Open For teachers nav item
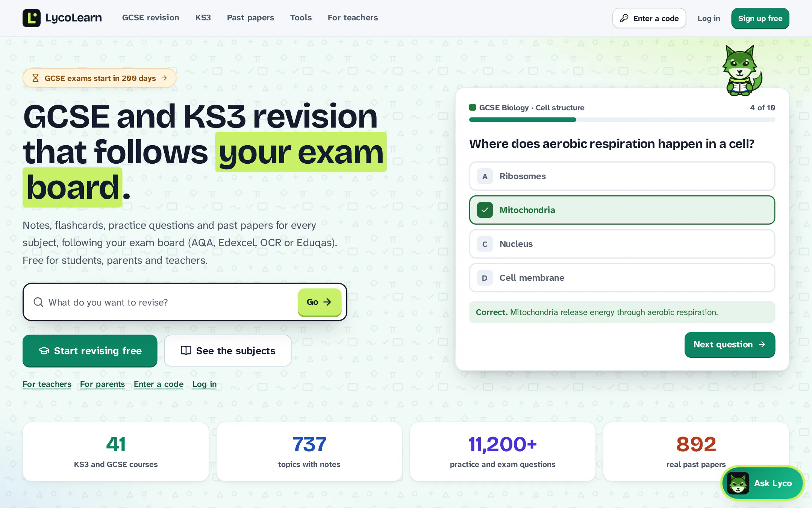The image size is (812, 508). pos(353,18)
